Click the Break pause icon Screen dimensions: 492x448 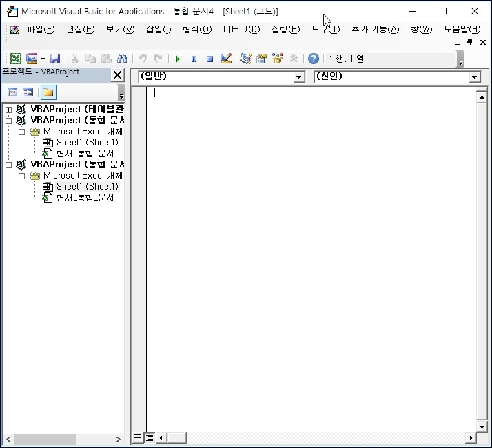pos(194,59)
